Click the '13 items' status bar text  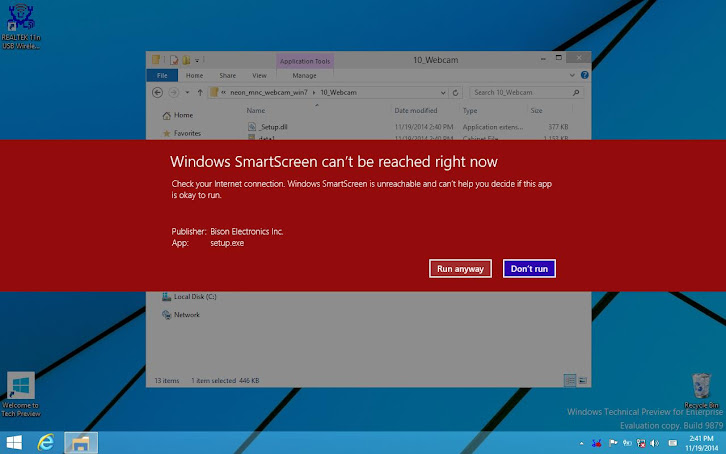(167, 380)
